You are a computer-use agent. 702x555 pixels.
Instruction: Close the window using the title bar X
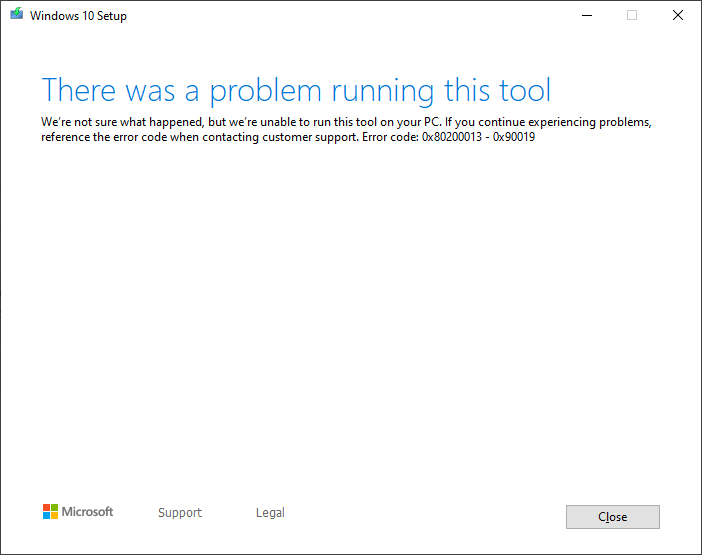coord(678,15)
